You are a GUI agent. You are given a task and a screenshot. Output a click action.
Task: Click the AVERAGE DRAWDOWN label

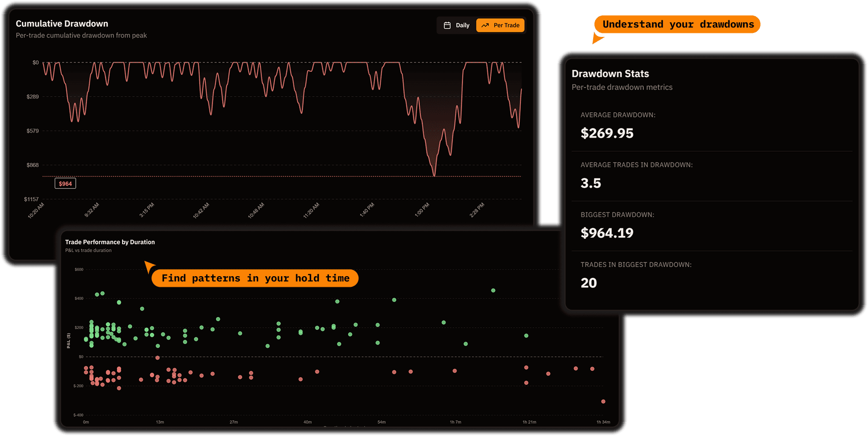tap(618, 115)
